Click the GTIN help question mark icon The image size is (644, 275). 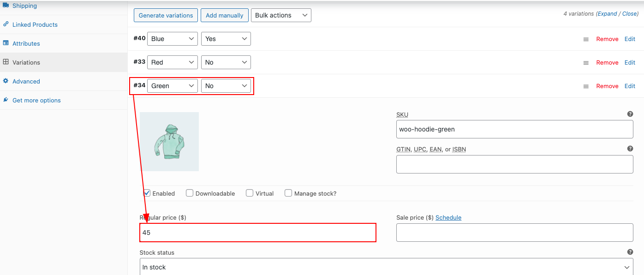(x=630, y=149)
